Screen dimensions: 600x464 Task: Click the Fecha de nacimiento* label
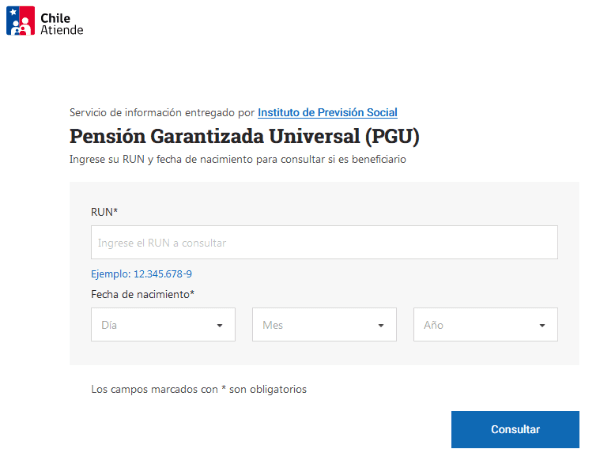pyautogui.click(x=143, y=293)
